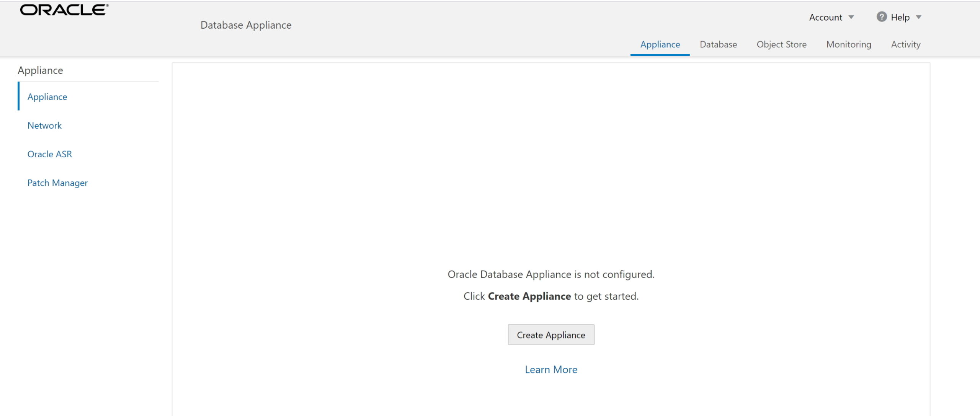Select the Activity tab

pyautogui.click(x=905, y=44)
